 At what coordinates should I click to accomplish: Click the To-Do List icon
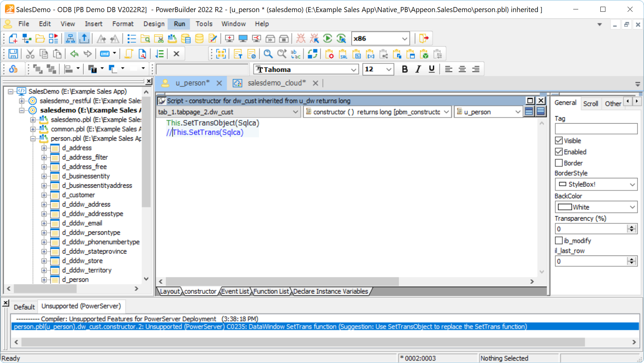(131, 39)
